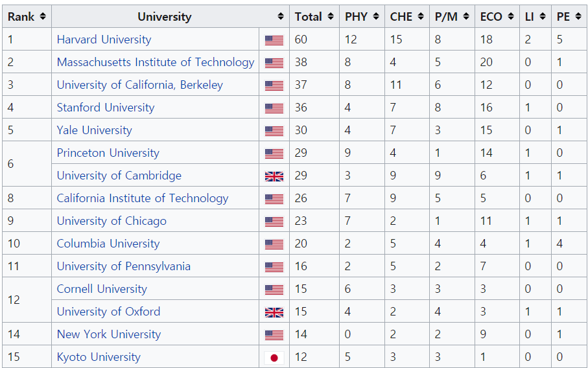Go to the Princeton University page
588x368 pixels.
click(x=108, y=153)
